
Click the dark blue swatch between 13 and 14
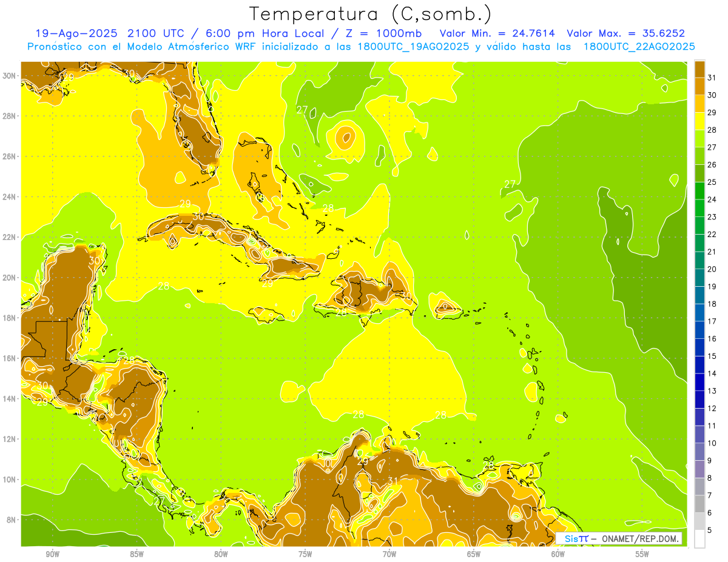click(x=699, y=382)
